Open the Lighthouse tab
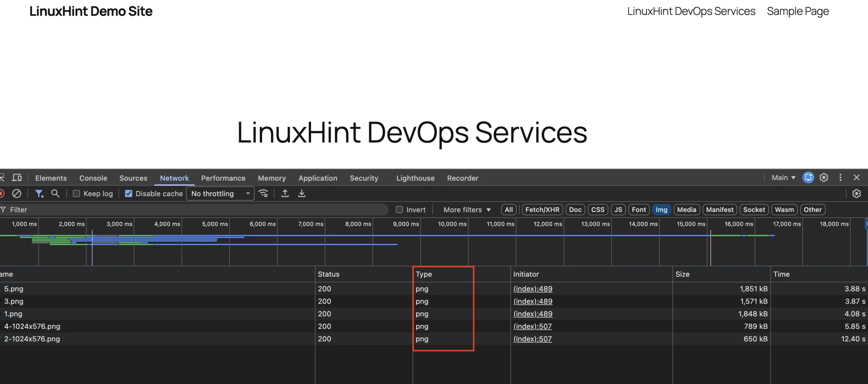868x384 pixels. (415, 178)
